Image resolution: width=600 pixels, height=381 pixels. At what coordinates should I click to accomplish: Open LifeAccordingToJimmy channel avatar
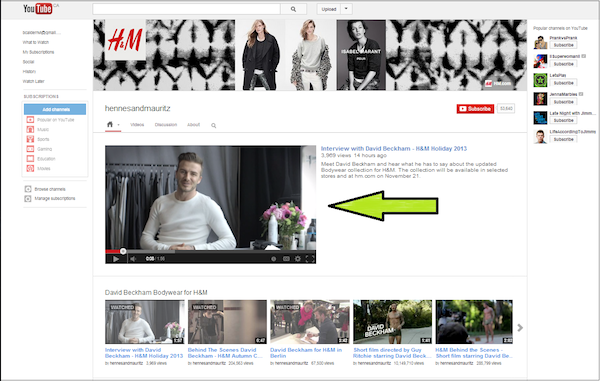540,137
